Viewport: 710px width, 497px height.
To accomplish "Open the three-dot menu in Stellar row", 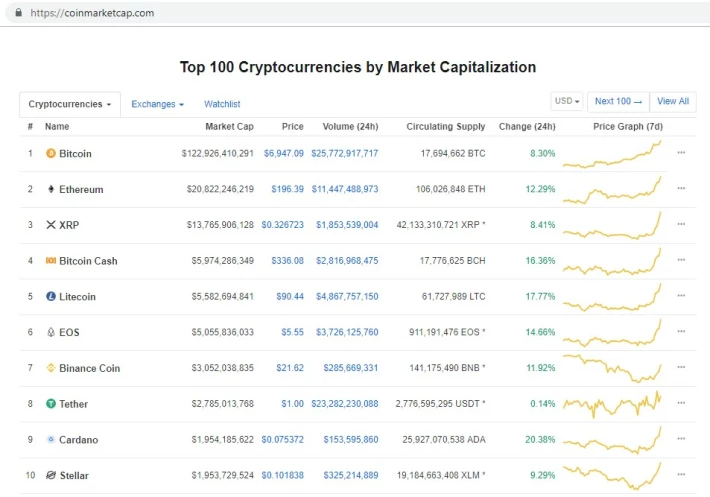I will [x=681, y=474].
